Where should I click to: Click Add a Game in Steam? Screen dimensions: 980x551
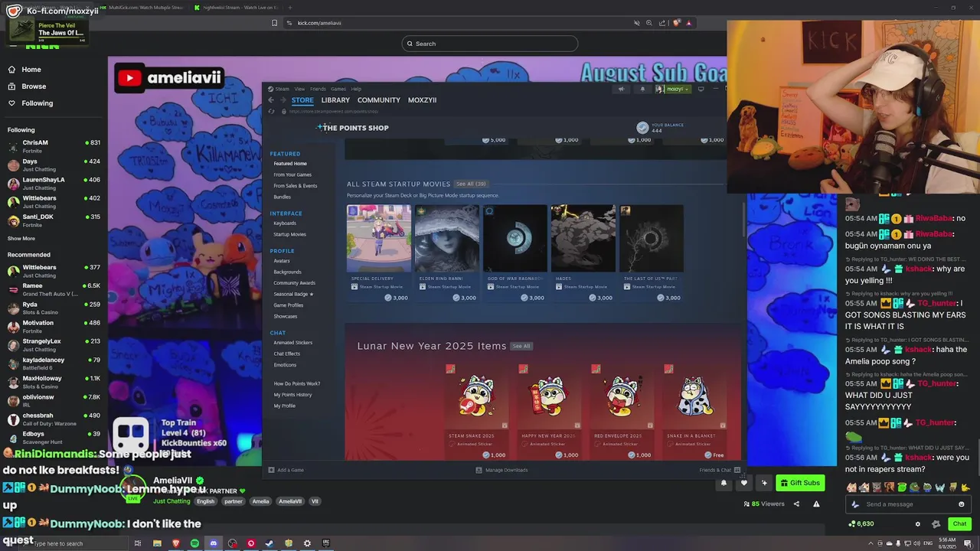[x=286, y=470]
